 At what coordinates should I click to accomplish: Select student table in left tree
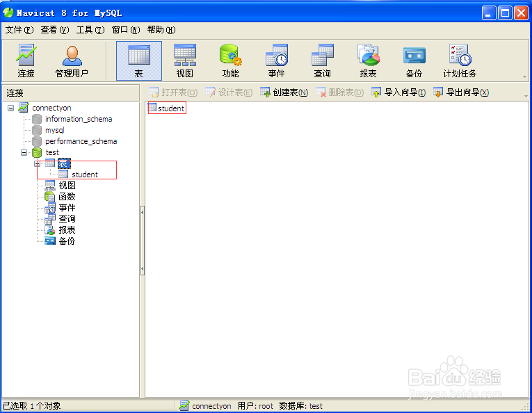coord(85,175)
